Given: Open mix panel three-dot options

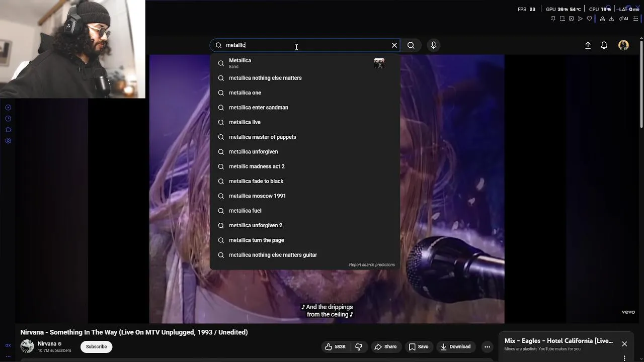Looking at the screenshot, I should click(x=624, y=358).
